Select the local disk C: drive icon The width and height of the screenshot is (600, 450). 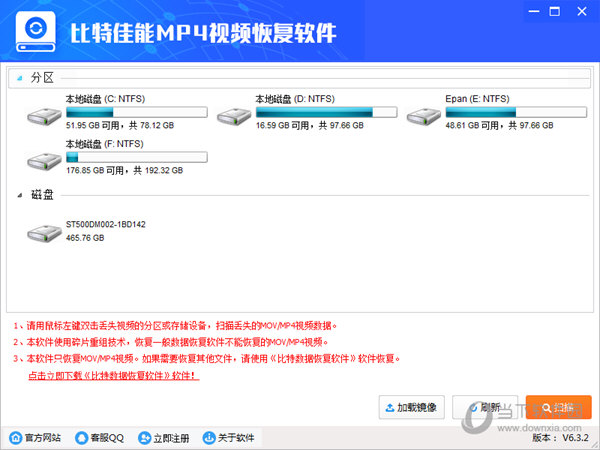[x=44, y=116]
